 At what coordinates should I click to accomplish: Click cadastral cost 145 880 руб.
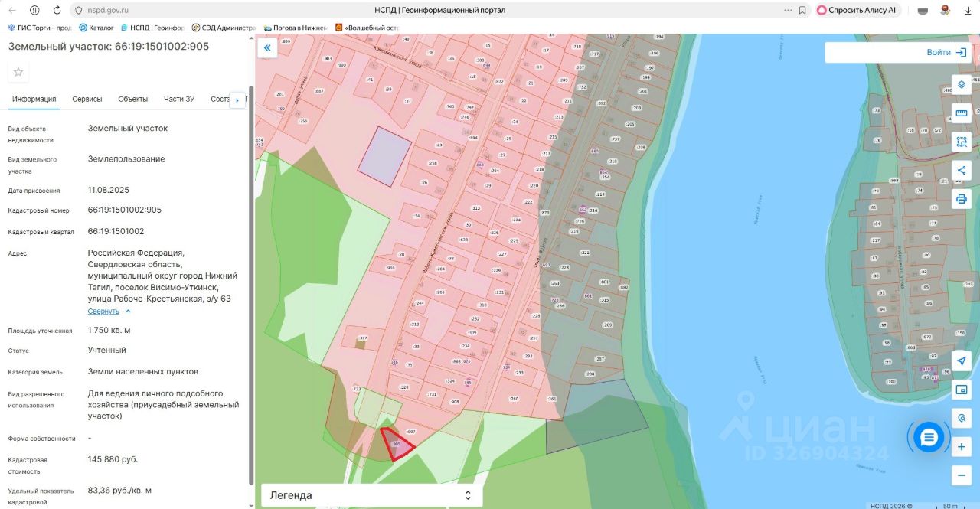point(113,459)
